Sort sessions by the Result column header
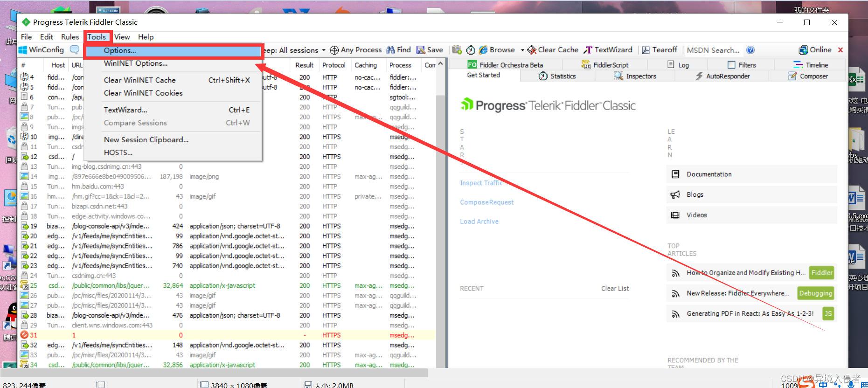 [x=304, y=65]
